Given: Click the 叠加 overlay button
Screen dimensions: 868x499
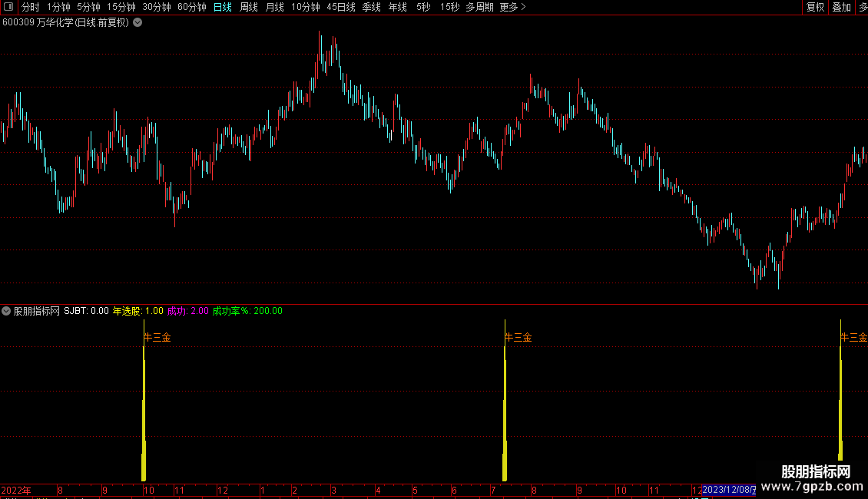Looking at the screenshot, I should pyautogui.click(x=841, y=7).
